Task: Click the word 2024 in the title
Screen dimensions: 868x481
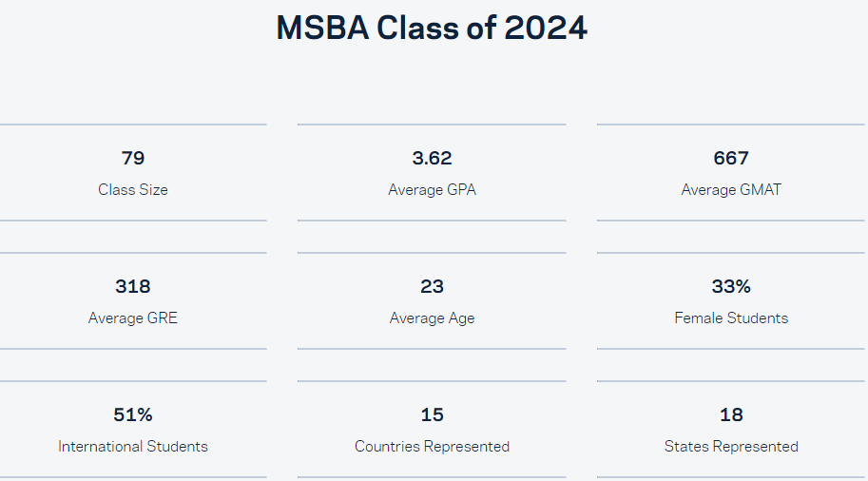Action: pos(546,29)
